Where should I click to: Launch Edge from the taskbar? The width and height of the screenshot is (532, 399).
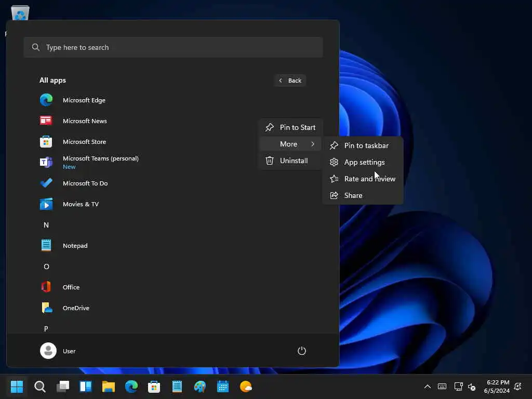[x=131, y=387]
